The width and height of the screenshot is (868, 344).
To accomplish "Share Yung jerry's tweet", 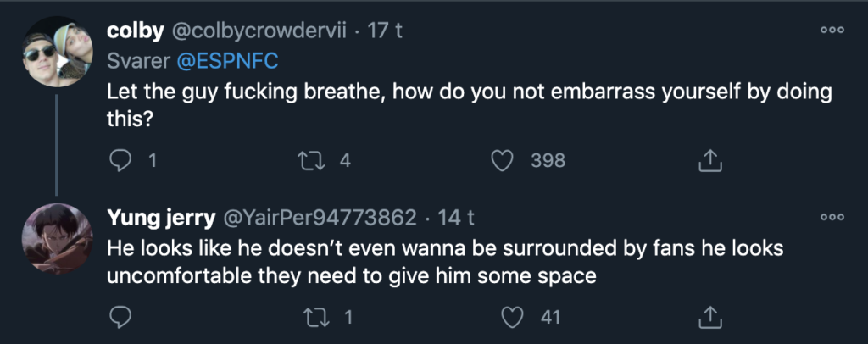I will [x=708, y=318].
